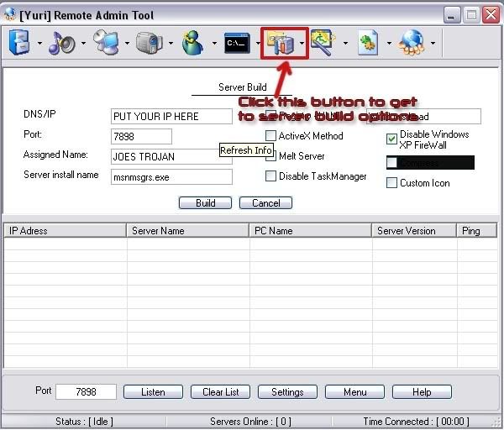504x430 pixels.
Task: Enable the ActiveX Method checkbox
Action: (271, 136)
